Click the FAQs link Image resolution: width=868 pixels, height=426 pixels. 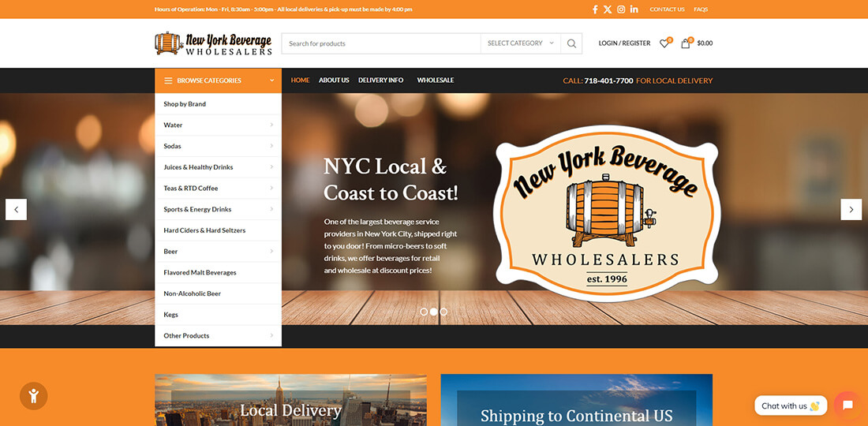point(701,9)
